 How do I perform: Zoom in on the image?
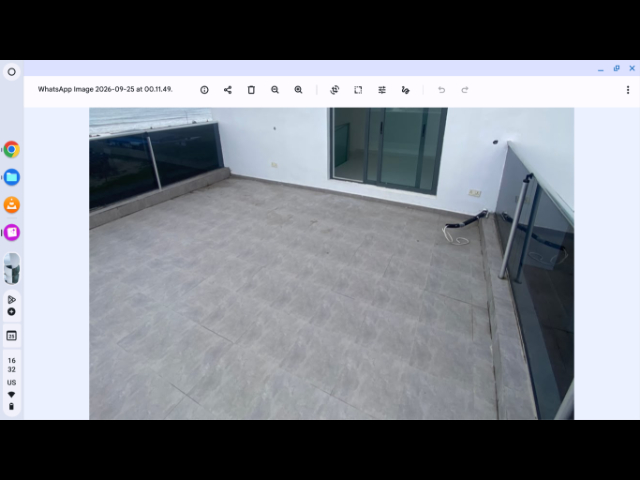[298, 90]
